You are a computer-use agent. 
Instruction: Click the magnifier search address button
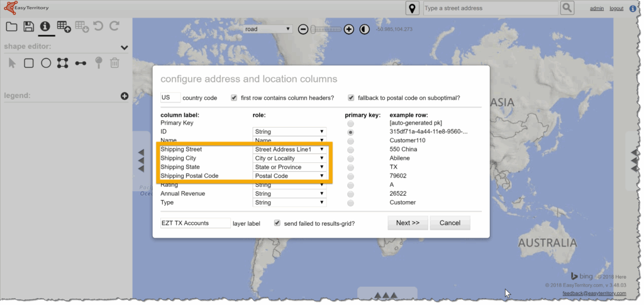(567, 8)
